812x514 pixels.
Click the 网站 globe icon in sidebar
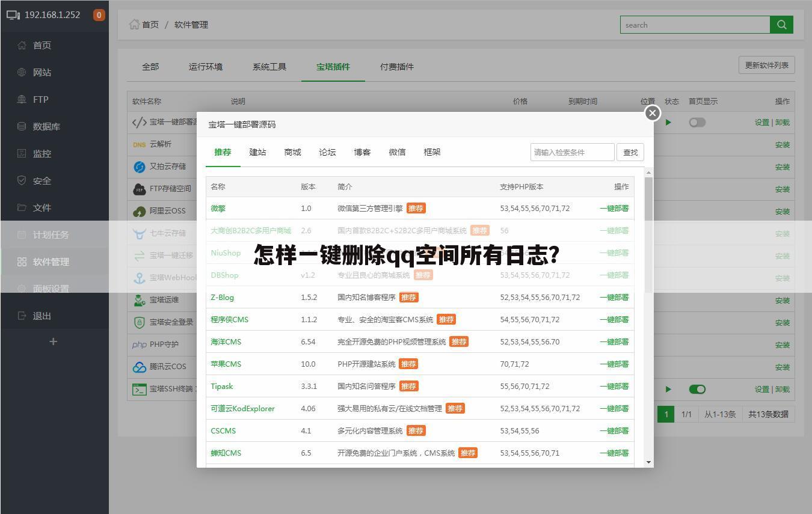(22, 72)
